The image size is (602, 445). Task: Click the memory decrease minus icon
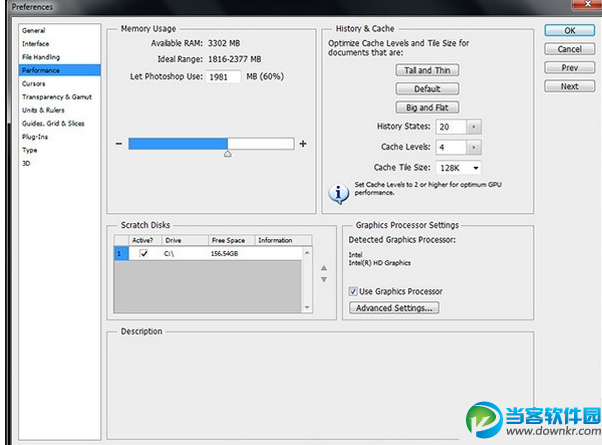click(119, 144)
